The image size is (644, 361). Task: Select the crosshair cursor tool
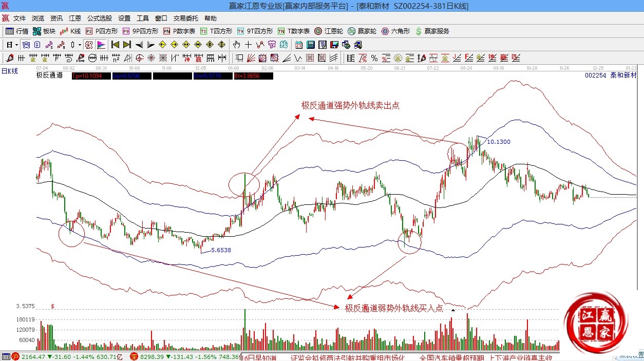click(249, 45)
